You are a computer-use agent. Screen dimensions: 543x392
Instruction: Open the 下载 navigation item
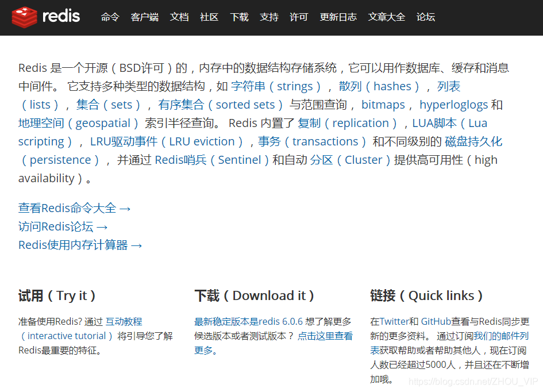pyautogui.click(x=239, y=17)
